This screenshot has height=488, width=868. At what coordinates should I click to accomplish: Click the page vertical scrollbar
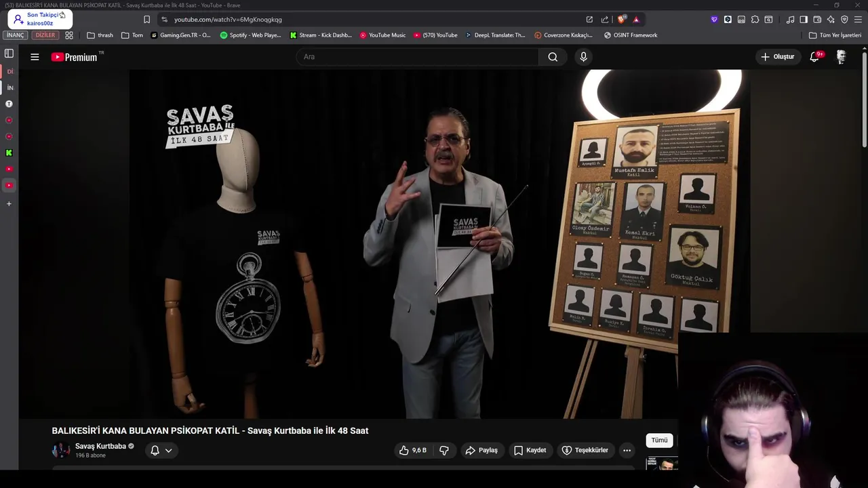[x=864, y=98]
